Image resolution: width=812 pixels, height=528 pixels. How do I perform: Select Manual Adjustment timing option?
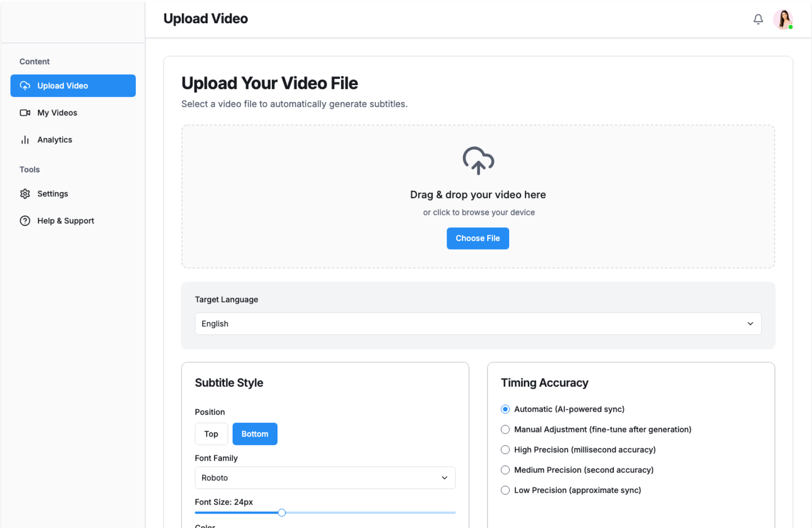[x=505, y=429]
